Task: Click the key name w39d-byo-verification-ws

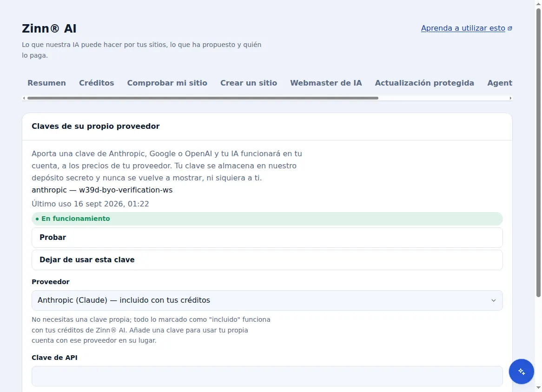Action: click(126, 190)
